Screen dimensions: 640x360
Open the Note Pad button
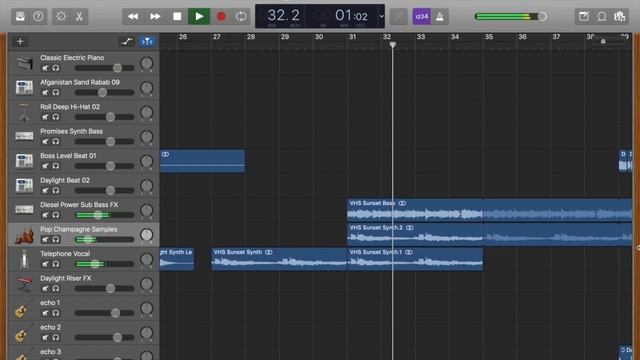(584, 16)
